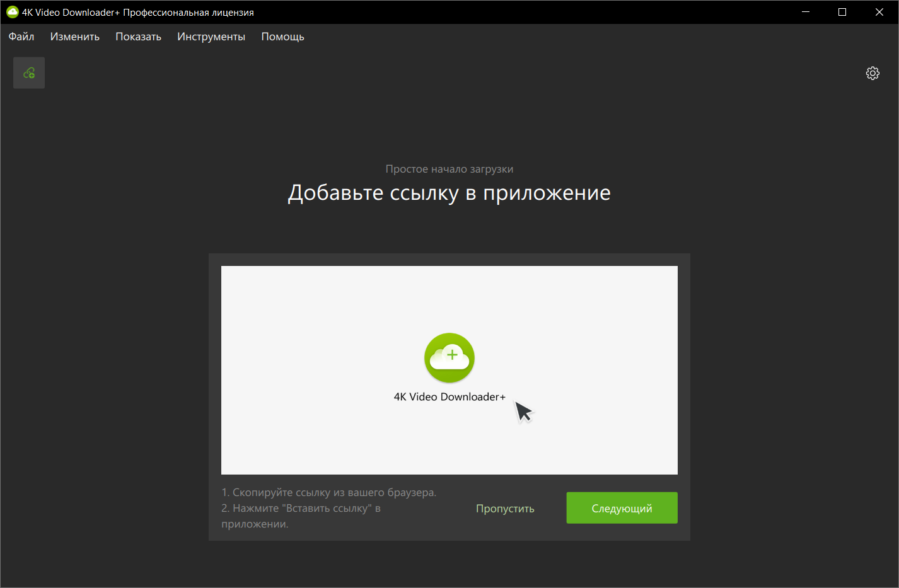
Task: Click the subtitle Простое начало загрузки
Action: 449,169
